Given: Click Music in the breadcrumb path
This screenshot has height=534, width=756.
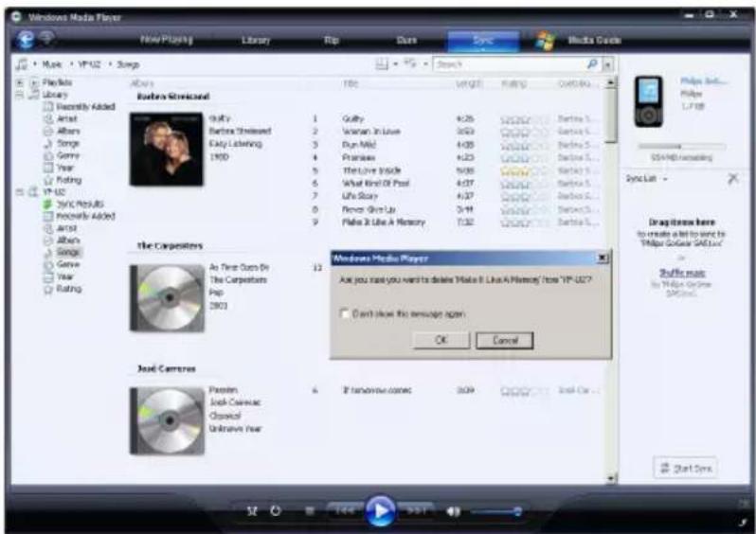Looking at the screenshot, I should click(x=51, y=64).
